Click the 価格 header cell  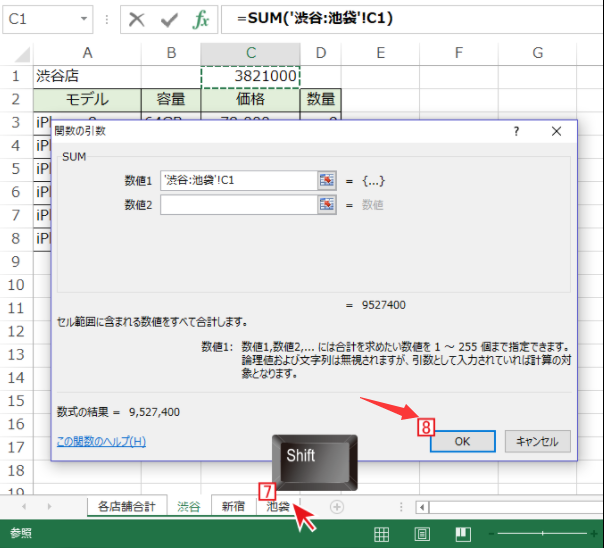point(250,99)
